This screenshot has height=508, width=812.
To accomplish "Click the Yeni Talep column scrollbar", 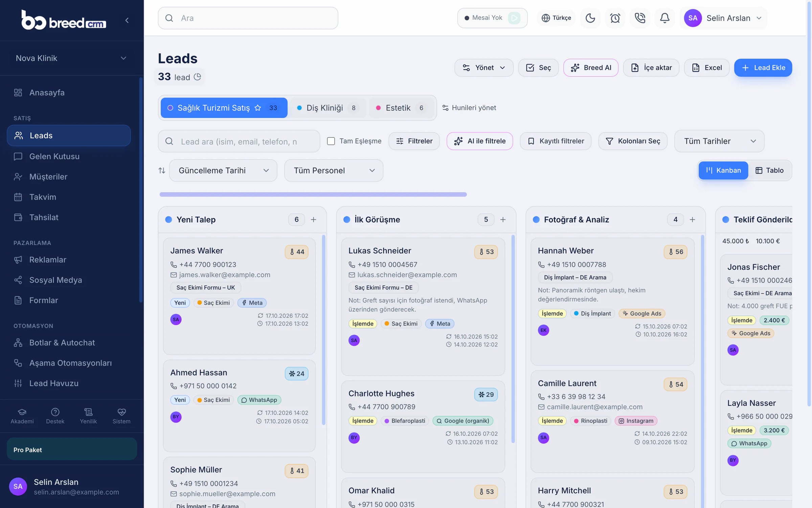I will coord(324,330).
